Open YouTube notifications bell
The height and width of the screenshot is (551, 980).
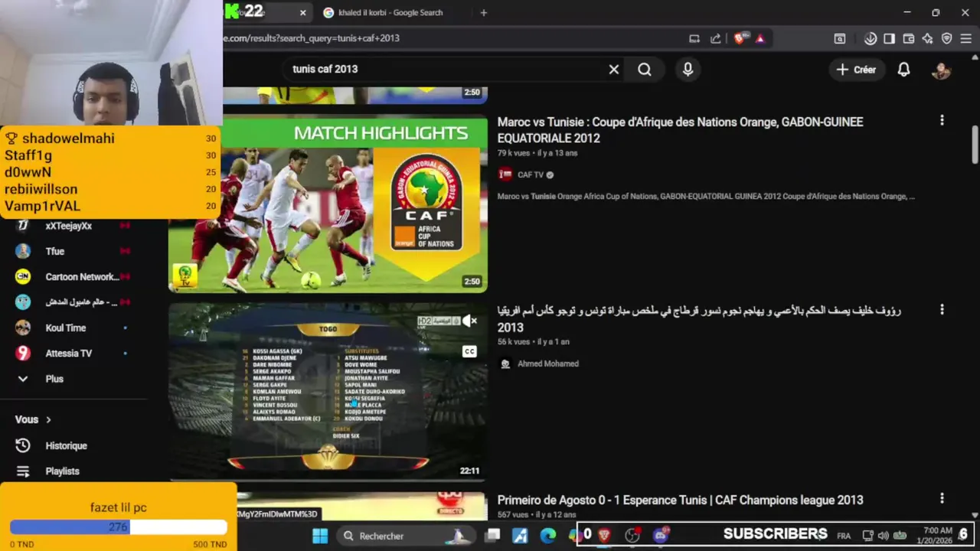903,70
